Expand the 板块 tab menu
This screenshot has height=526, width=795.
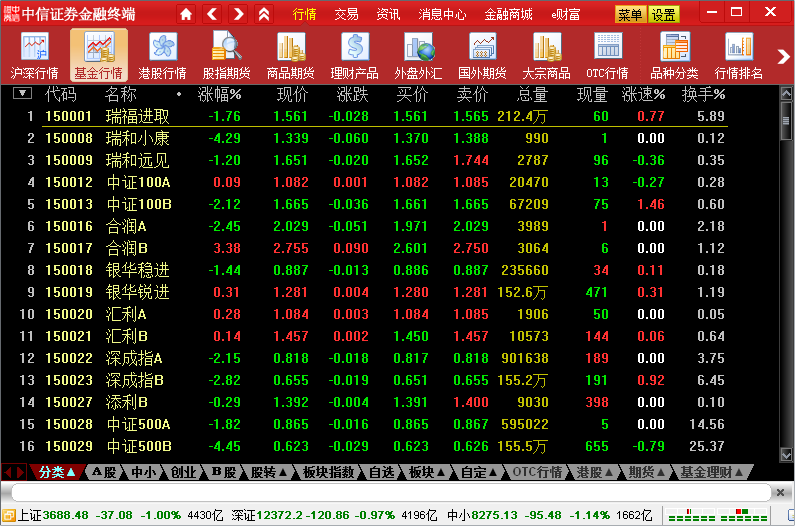click(441, 473)
